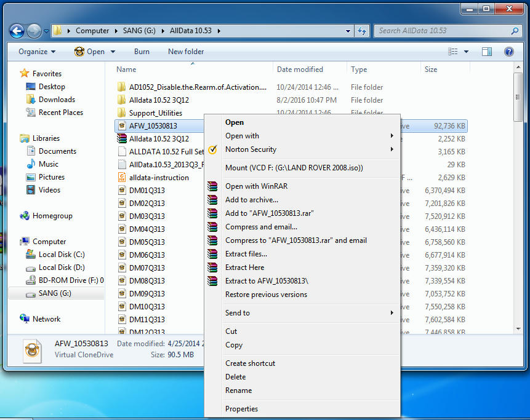Refresh the AllData 10.53 folder

tap(362, 31)
